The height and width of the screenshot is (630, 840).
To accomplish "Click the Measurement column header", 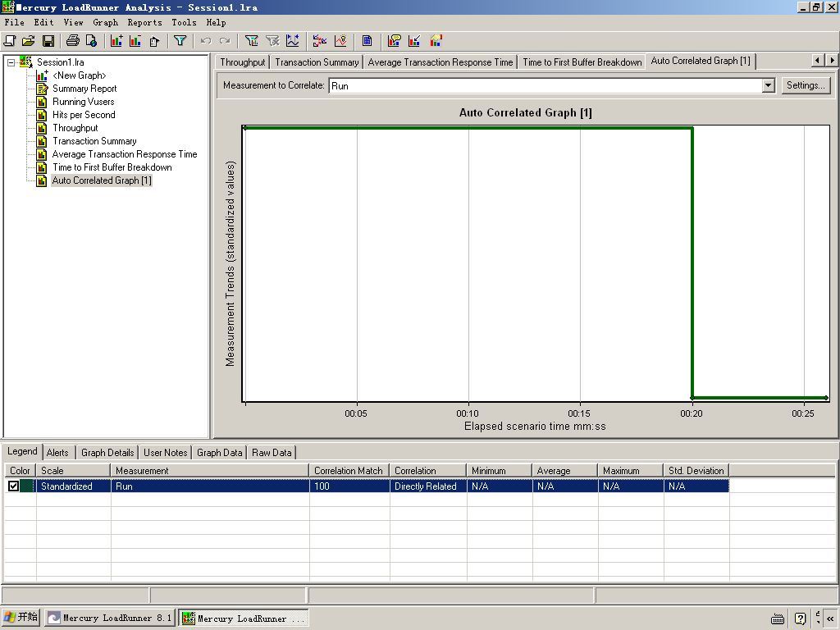I will (x=210, y=470).
